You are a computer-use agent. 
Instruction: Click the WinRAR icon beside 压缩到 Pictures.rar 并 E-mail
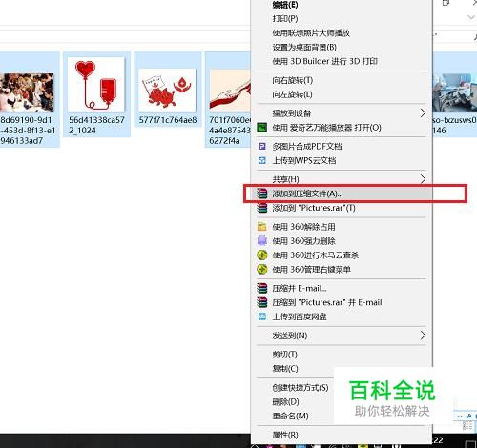[x=261, y=302]
